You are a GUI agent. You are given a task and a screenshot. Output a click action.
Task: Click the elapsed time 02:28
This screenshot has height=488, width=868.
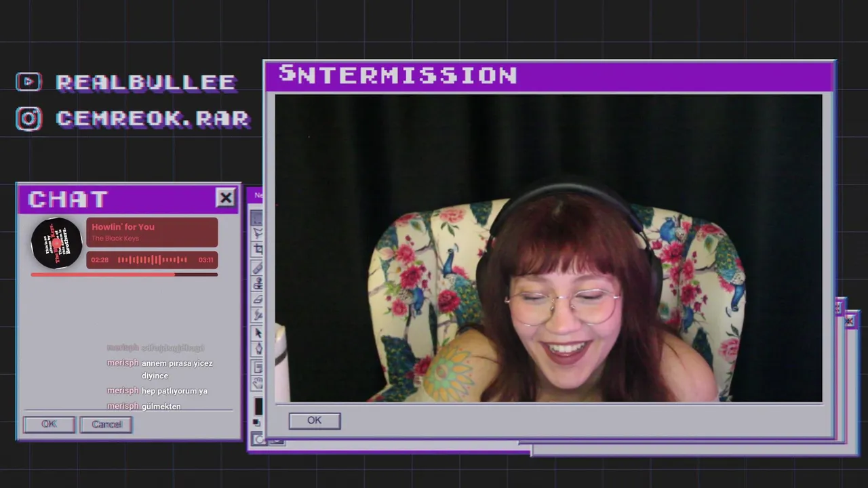(100, 260)
